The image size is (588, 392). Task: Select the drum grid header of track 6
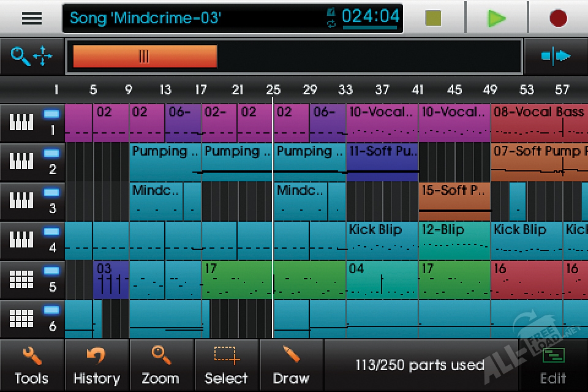pyautogui.click(x=22, y=319)
